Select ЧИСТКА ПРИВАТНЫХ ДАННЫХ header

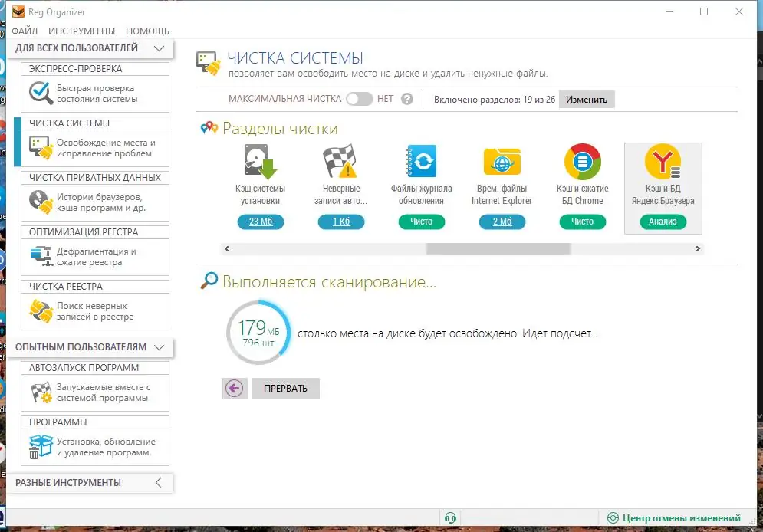pyautogui.click(x=95, y=178)
